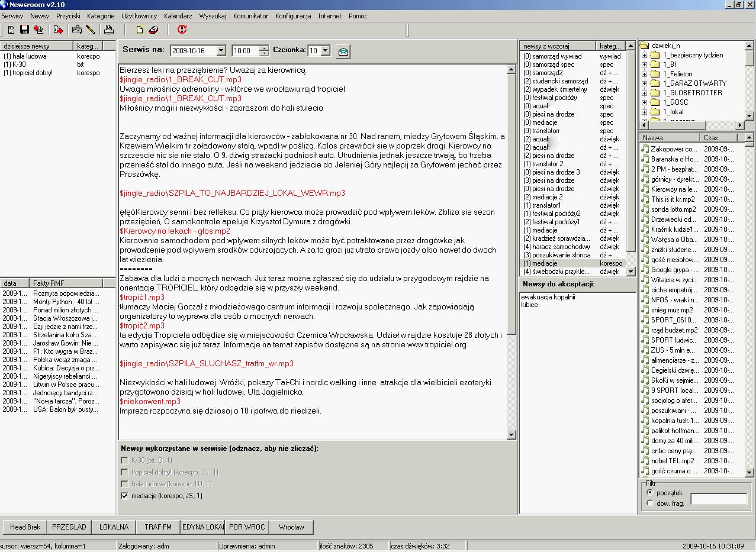
Task: Expand the 1_GOSC folder node
Action: point(644,102)
